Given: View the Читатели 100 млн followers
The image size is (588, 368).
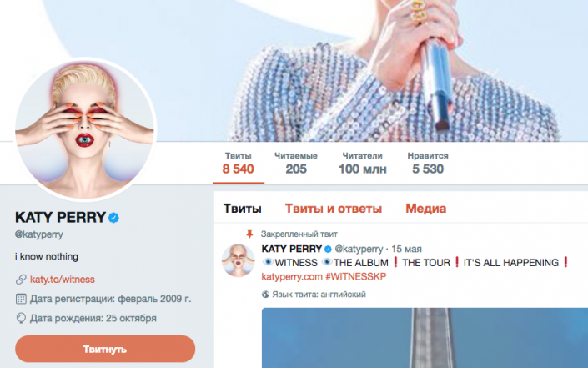Looking at the screenshot, I should click(x=362, y=163).
